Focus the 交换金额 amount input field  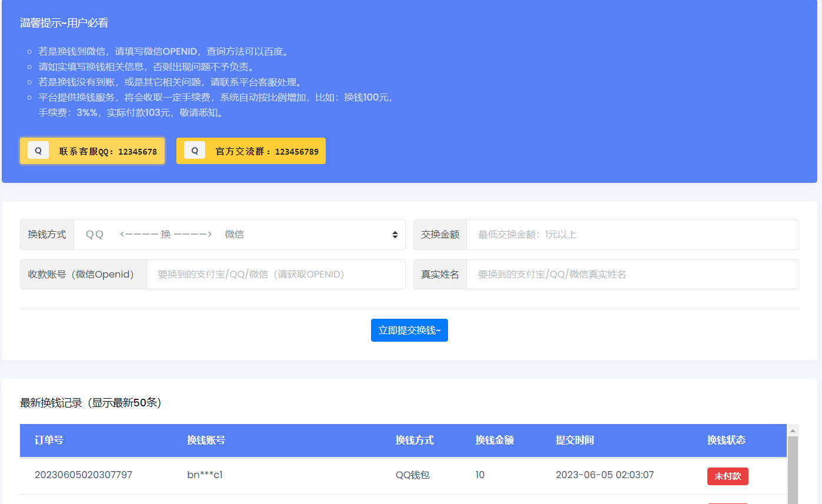click(x=633, y=235)
